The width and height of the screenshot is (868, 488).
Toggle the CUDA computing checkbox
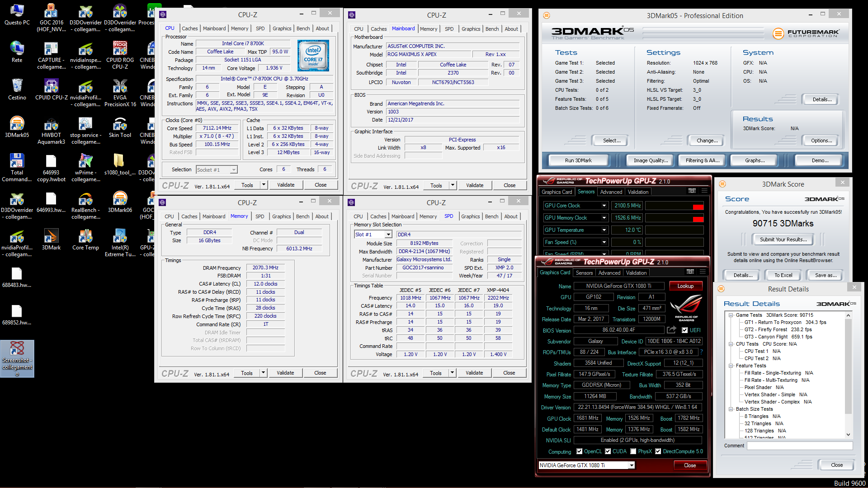tap(608, 451)
